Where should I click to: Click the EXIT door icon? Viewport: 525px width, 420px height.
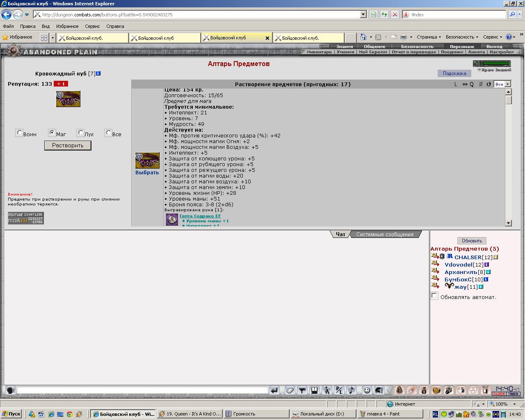486,390
